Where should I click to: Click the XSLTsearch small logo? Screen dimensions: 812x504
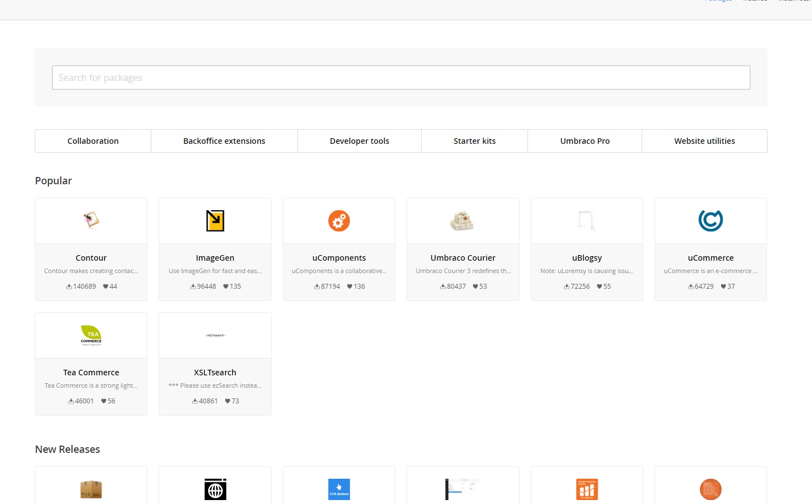[x=215, y=335]
